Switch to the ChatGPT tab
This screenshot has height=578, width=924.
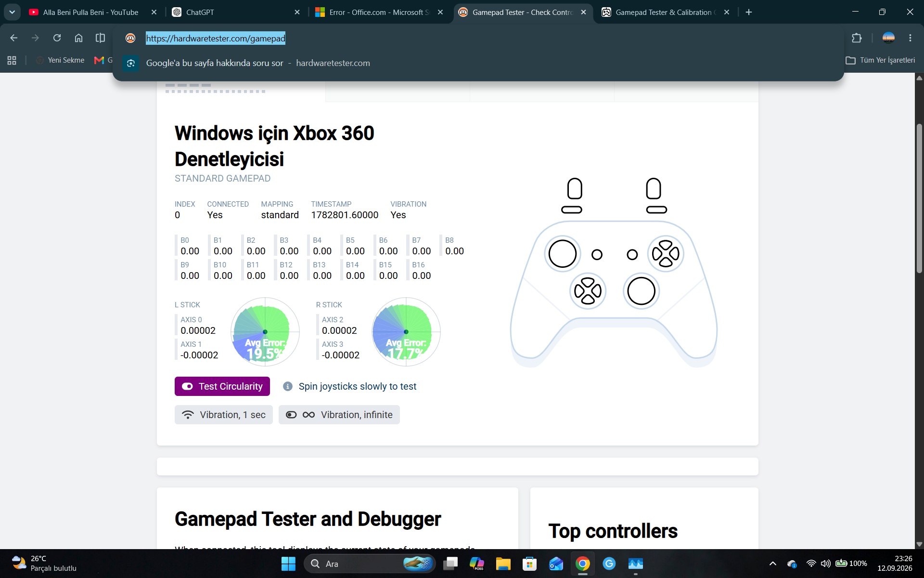coord(236,12)
